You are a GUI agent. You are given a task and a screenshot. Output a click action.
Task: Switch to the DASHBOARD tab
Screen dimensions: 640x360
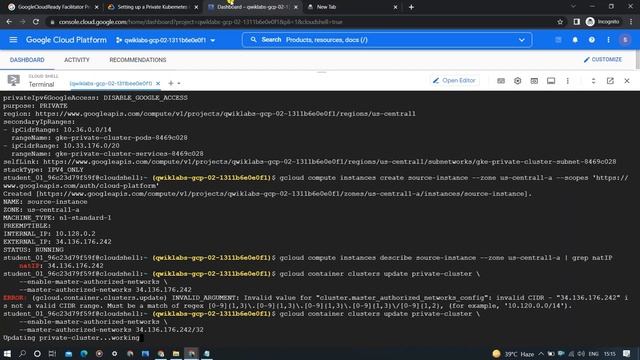(27, 60)
